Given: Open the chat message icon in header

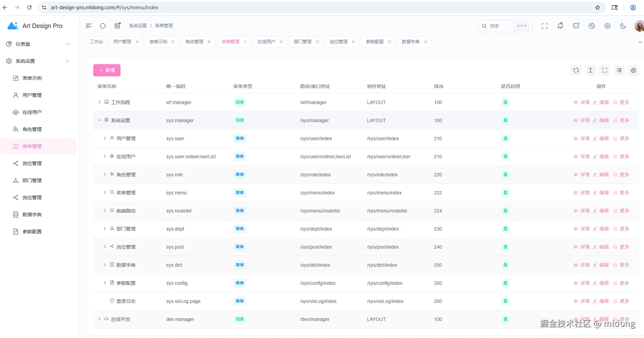Looking at the screenshot, I should click(x=576, y=26).
